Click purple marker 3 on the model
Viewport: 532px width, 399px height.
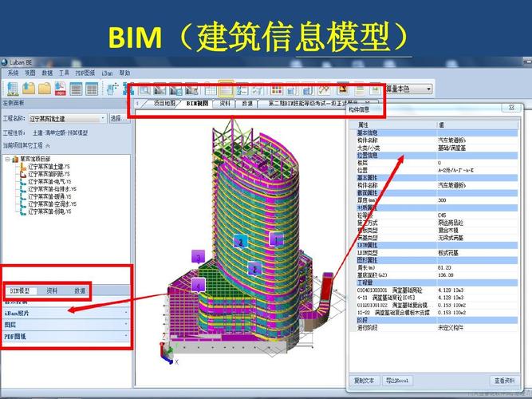tap(198, 257)
